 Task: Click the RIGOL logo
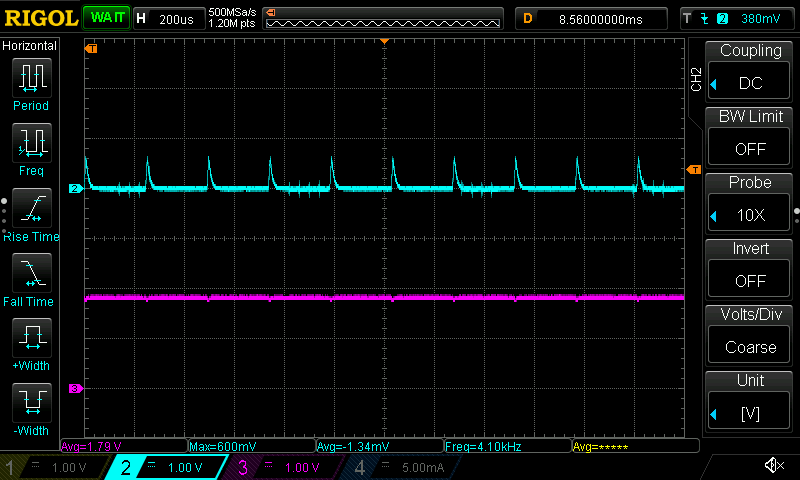click(41, 19)
